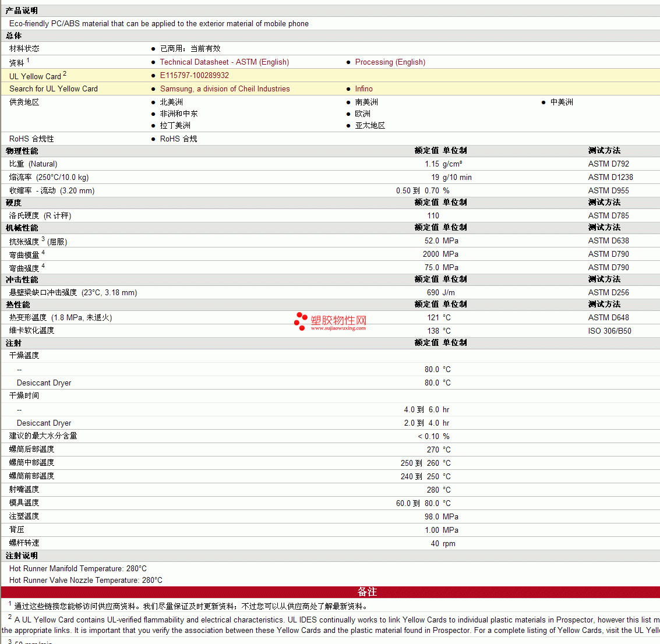Click the 注射说明 section header
The width and height of the screenshot is (660, 644).
[x=22, y=556]
